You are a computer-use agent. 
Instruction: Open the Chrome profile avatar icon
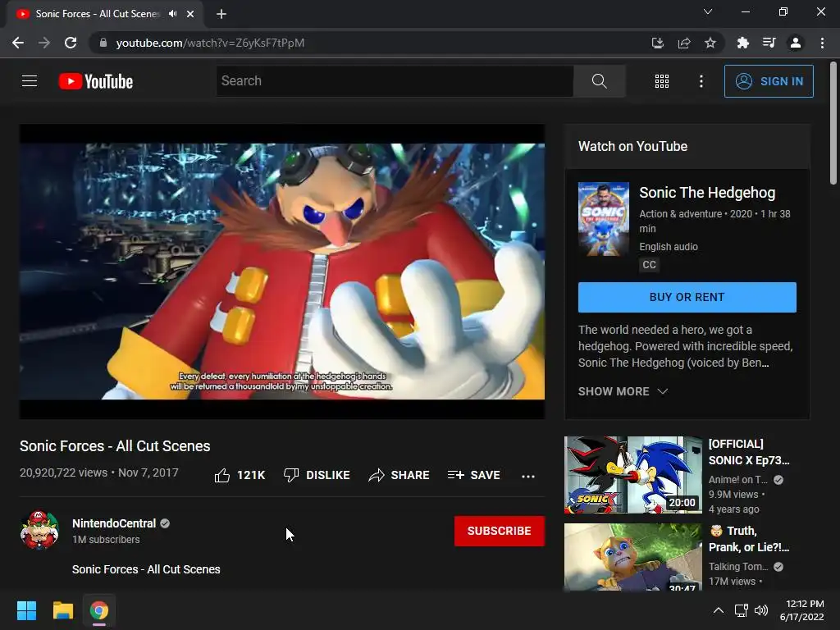point(796,43)
